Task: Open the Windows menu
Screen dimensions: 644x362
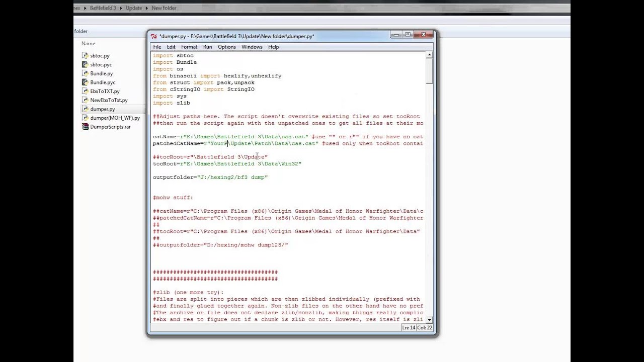Action: tap(252, 47)
